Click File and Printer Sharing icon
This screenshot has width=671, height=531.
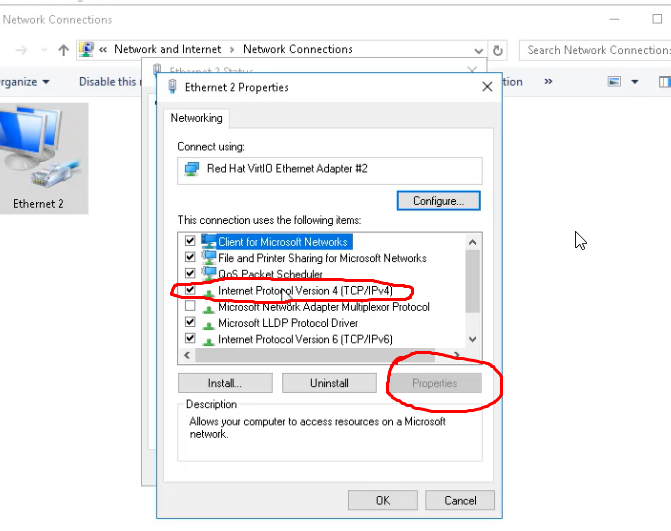click(208, 258)
